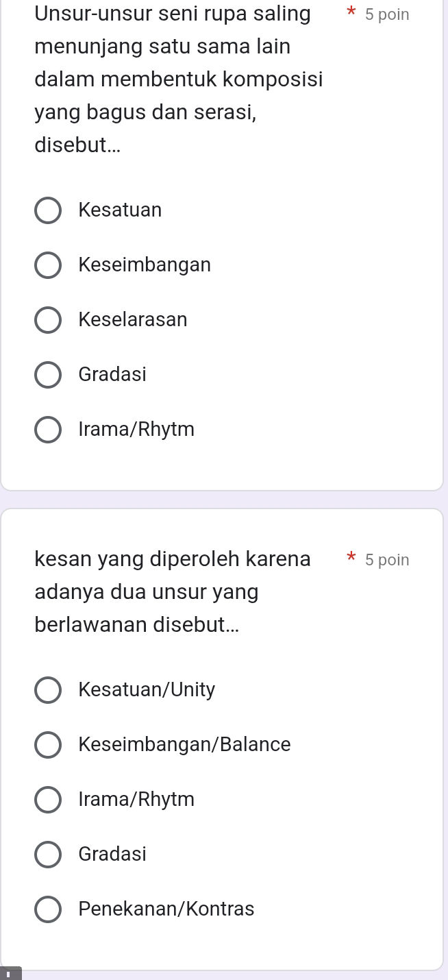Click the red required asterisk on first question
Image resolution: width=448 pixels, height=980 pixels.
pos(351,13)
